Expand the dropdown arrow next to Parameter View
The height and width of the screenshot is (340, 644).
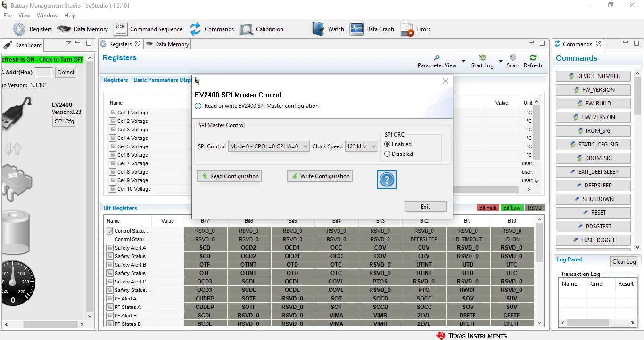[463, 61]
